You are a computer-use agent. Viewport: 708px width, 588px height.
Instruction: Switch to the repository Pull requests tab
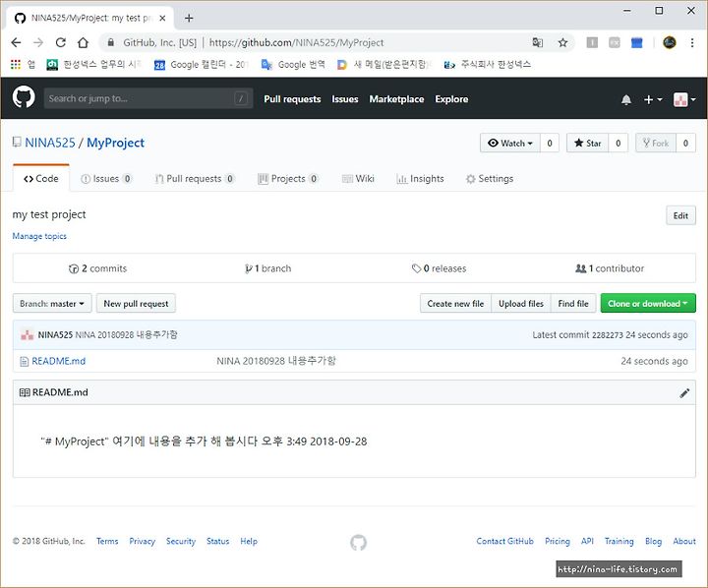pyautogui.click(x=195, y=178)
